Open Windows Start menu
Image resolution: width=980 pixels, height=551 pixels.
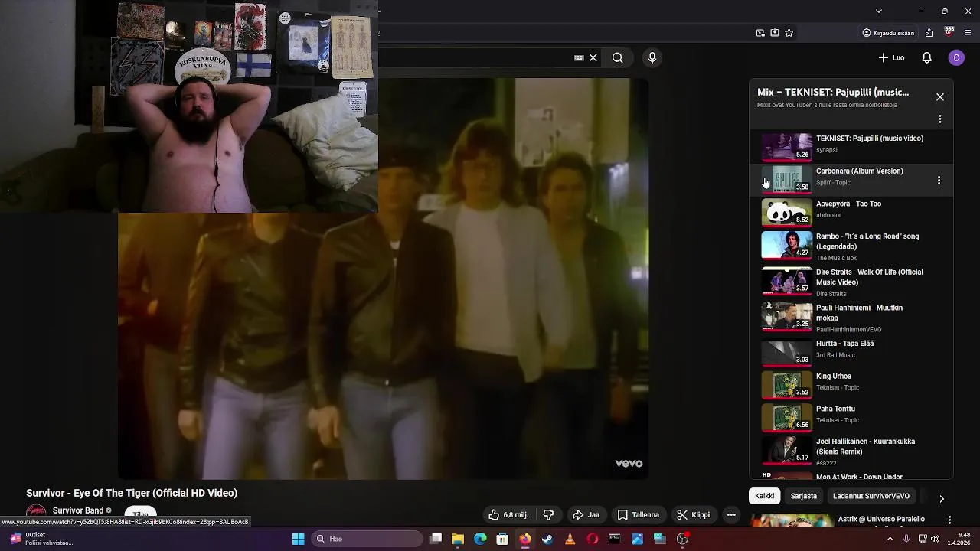pyautogui.click(x=298, y=539)
